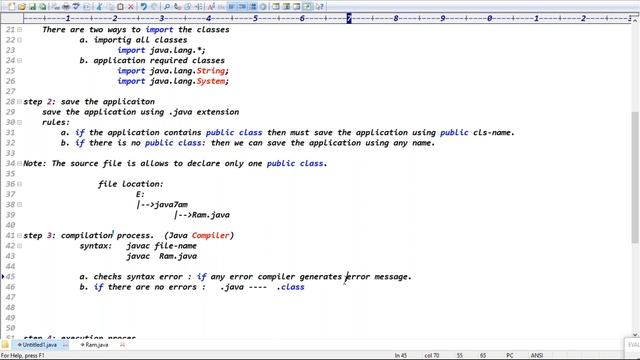Collapse fold at line 22
This screenshot has height=360, width=640.
click(20, 40)
